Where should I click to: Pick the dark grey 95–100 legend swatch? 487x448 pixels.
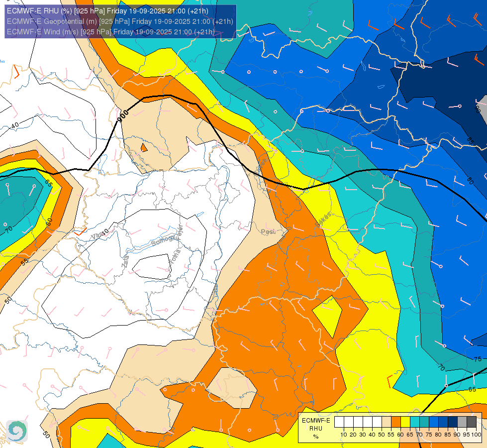pyautogui.click(x=472, y=422)
